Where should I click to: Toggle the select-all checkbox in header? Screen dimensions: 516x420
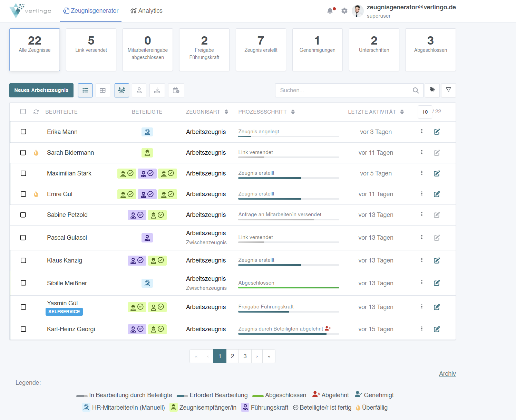point(23,112)
